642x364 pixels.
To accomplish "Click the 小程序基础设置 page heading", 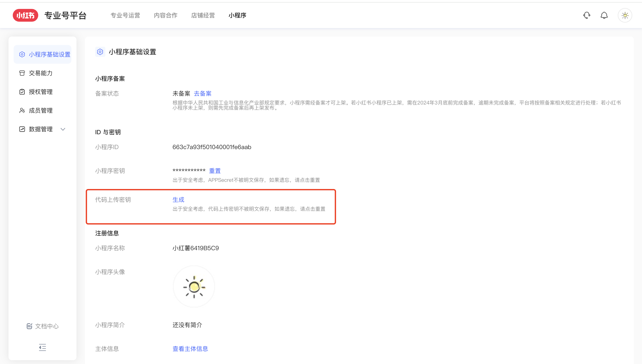I will [132, 52].
